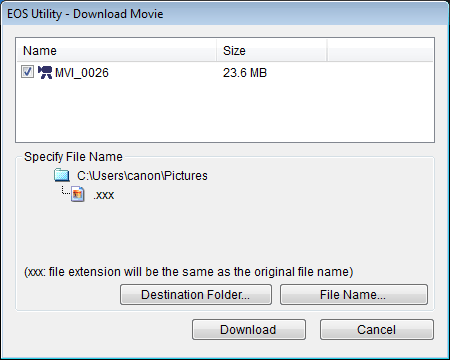This screenshot has height=360, width=450.
Task: Click the 23.6 MB size cell
Action: tap(245, 73)
